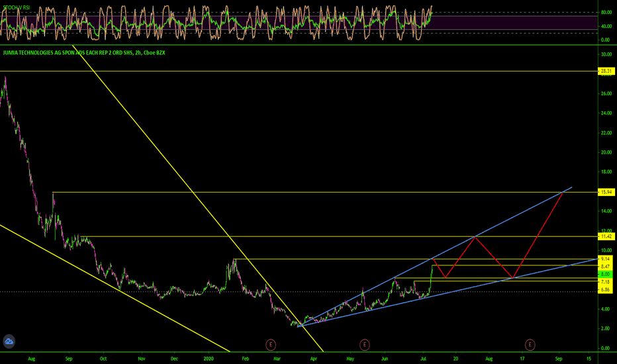This screenshot has width=617, height=364.
Task: Click the 18.00 price axis value
Action: tap(606, 171)
